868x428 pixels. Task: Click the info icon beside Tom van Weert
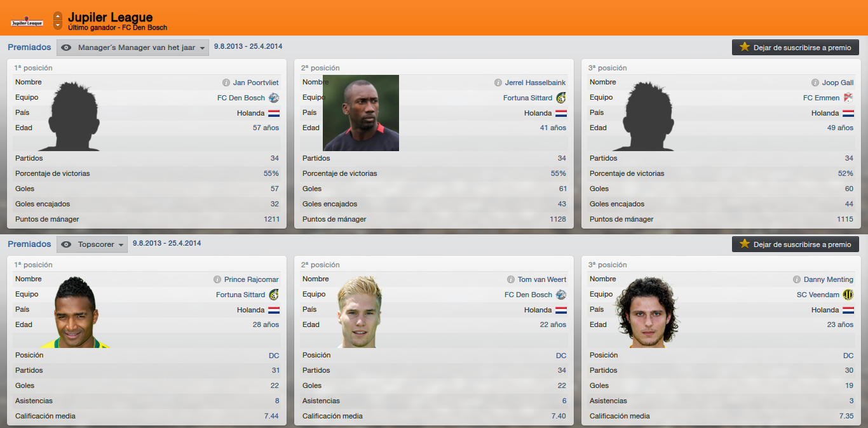511,279
